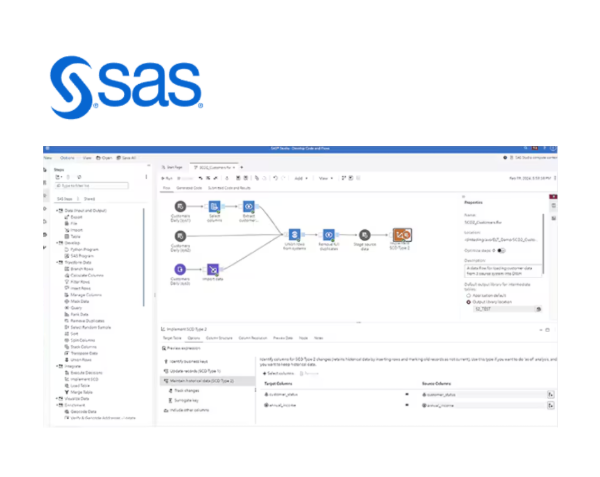Select the Select columns flow node

(214, 207)
